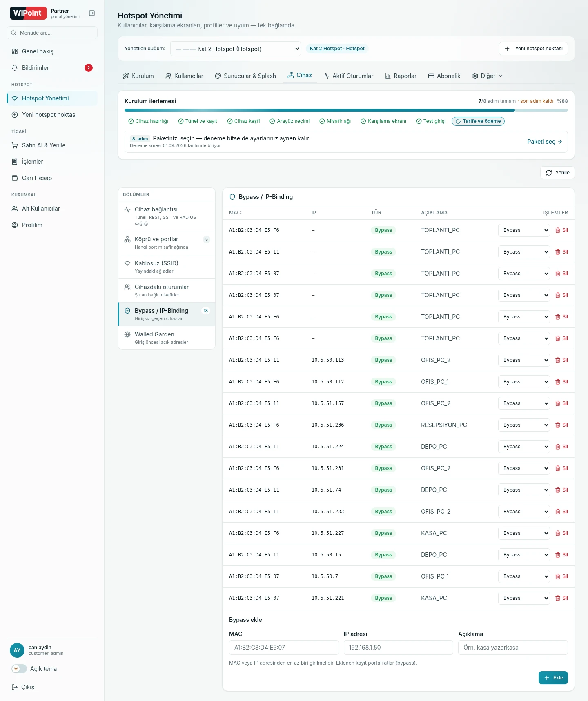This screenshot has width=588, height=701.
Task: Click the Yenile refresh button
Action: (557, 173)
